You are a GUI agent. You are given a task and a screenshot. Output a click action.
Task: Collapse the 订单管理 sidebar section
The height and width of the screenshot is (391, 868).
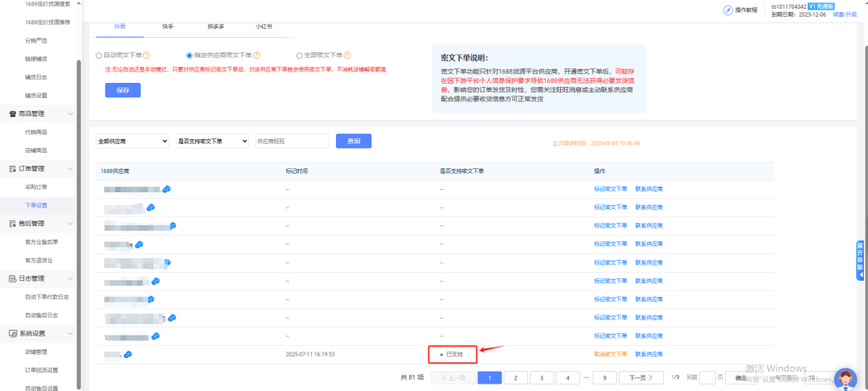[x=70, y=169]
